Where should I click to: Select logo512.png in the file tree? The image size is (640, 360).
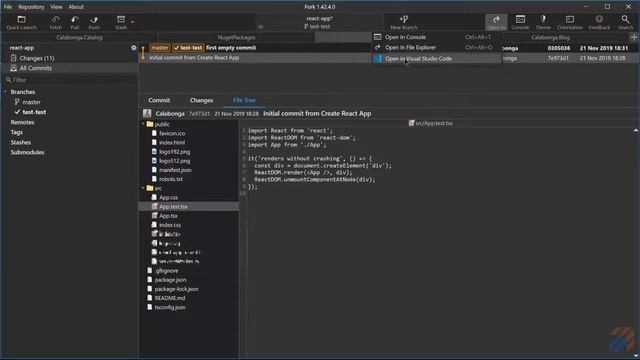point(174,161)
